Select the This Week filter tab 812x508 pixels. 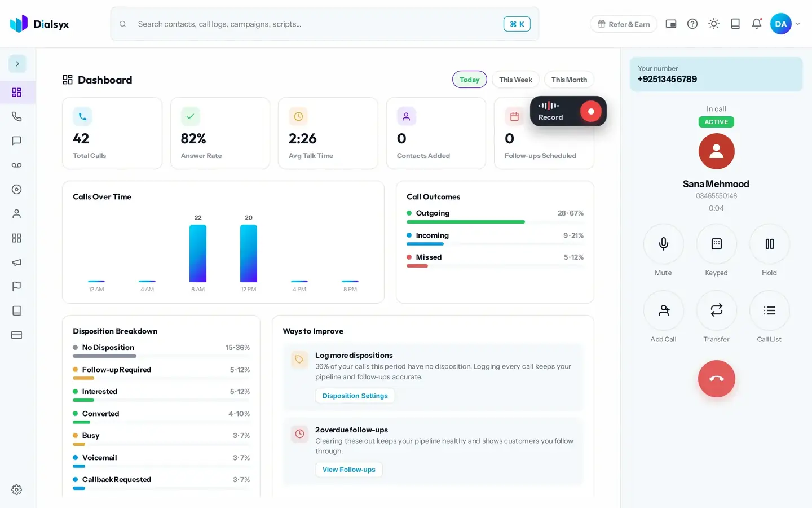point(515,80)
